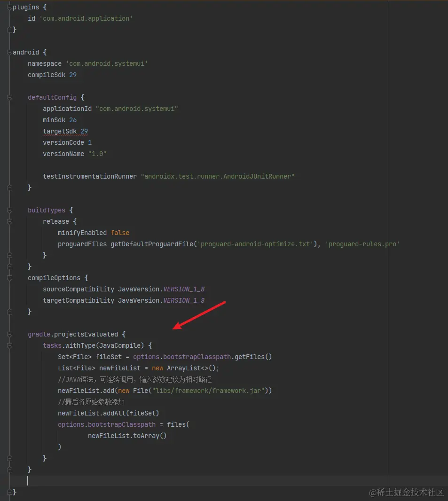Viewport: 448px width, 501px height.
Task: Collapse the buildTypes block fold icon
Action: point(10,210)
